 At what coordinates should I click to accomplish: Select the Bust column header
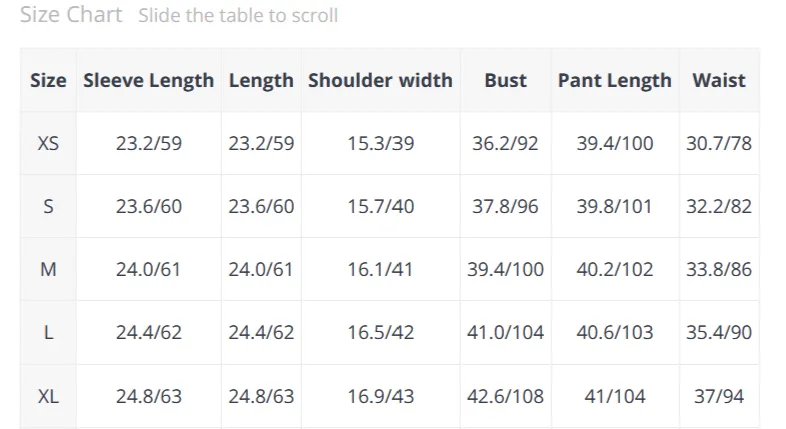click(x=505, y=80)
